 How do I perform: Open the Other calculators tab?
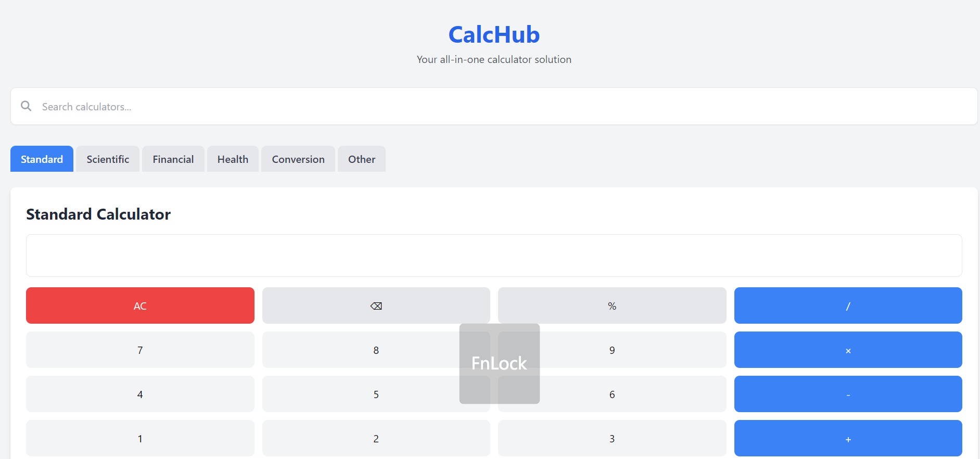coord(361,159)
